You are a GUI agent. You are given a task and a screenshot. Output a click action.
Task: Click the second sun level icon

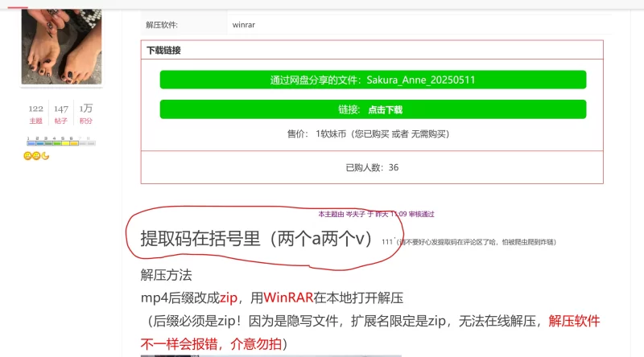point(36,155)
